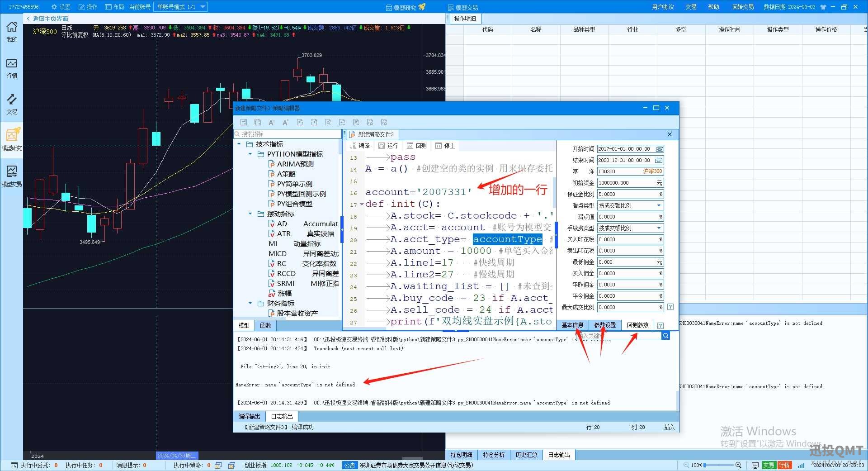Image resolution: width=868 pixels, height=471 pixels.
Task: Click the save-all icon in editor toolbar
Action: (258, 122)
